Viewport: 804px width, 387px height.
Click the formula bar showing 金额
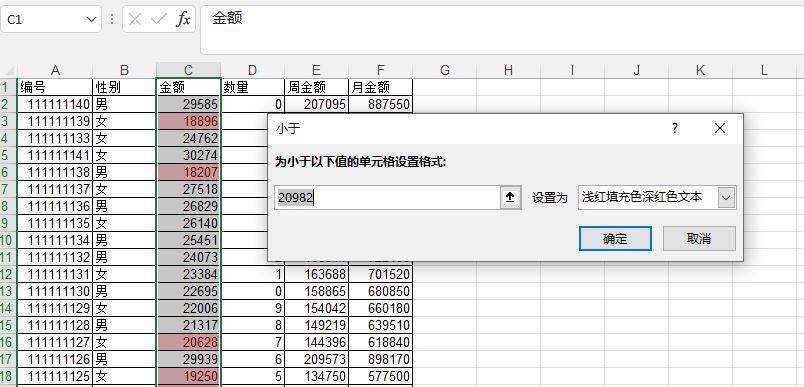coord(501,30)
